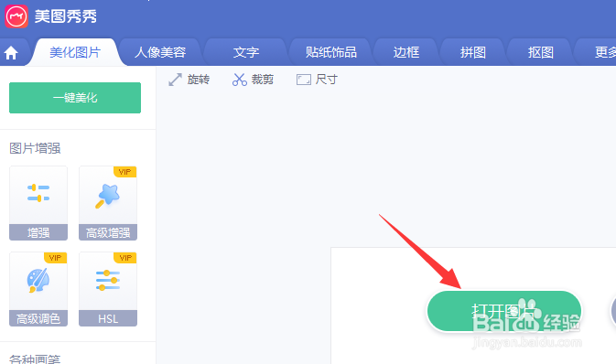Screen dimensions: 616x364
Task: Switch to the 美化图片 tab
Action: 75,52
